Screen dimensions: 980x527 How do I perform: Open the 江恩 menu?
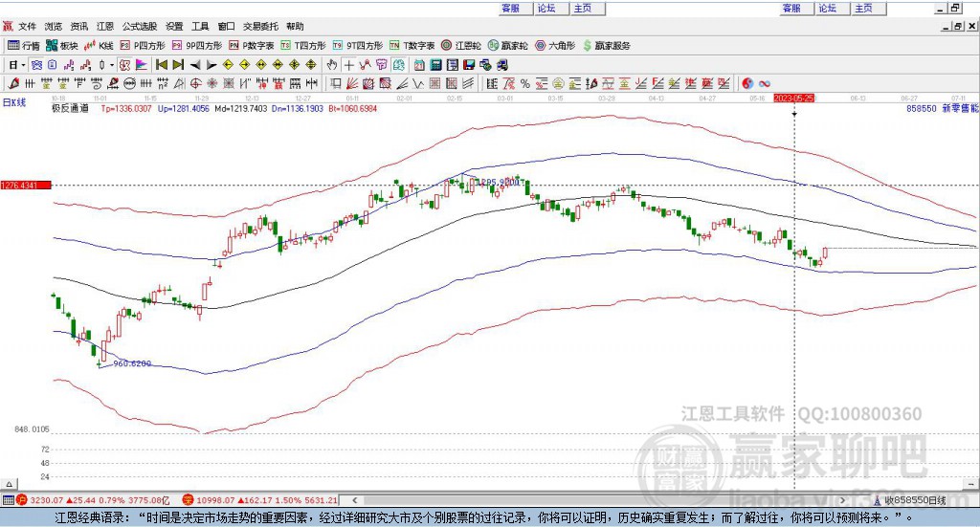pyautogui.click(x=105, y=26)
